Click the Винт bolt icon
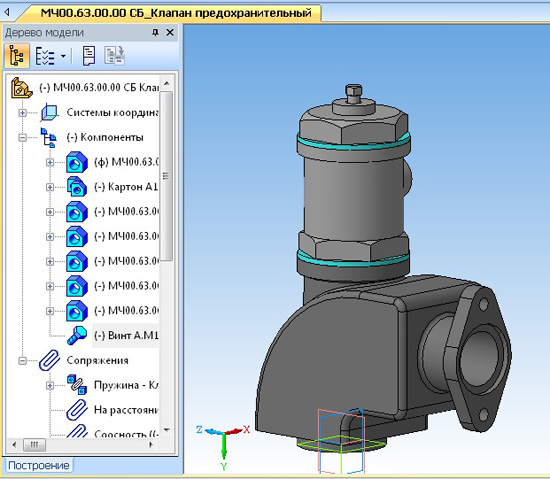 pos(77,336)
